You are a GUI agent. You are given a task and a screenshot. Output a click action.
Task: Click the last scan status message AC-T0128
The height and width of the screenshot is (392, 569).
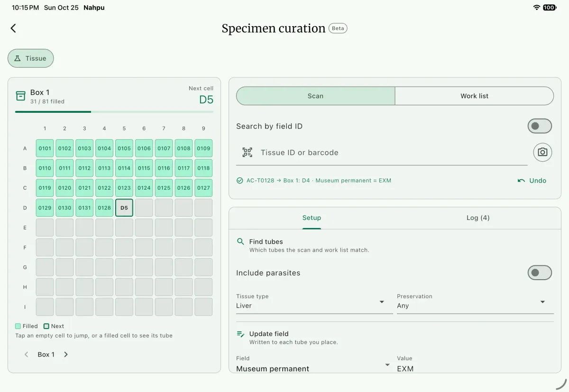coord(319,181)
